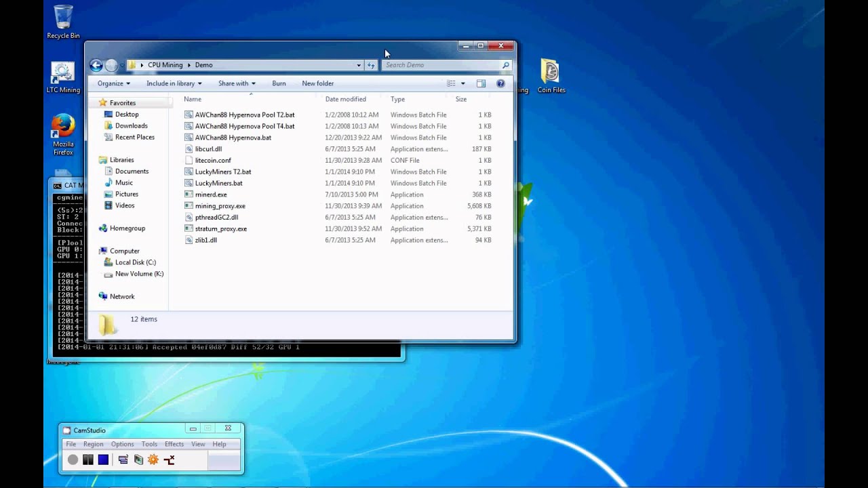Select Libraries in navigation pane
Screen dimensions: 868x488
coord(121,160)
